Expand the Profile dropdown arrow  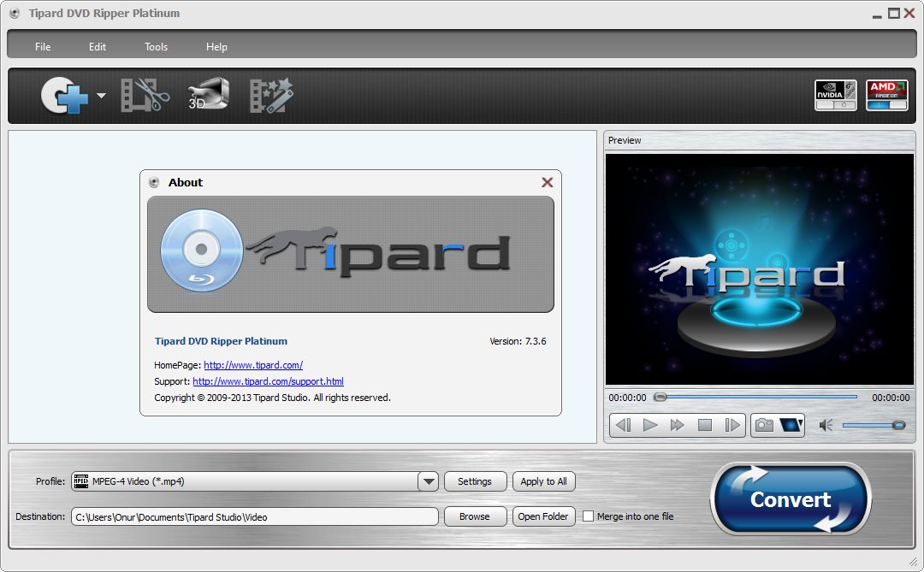point(429,481)
